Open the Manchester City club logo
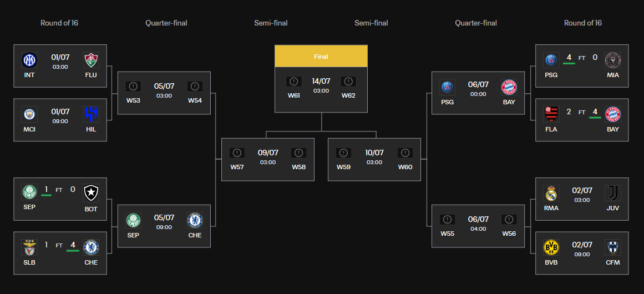 click(x=29, y=114)
